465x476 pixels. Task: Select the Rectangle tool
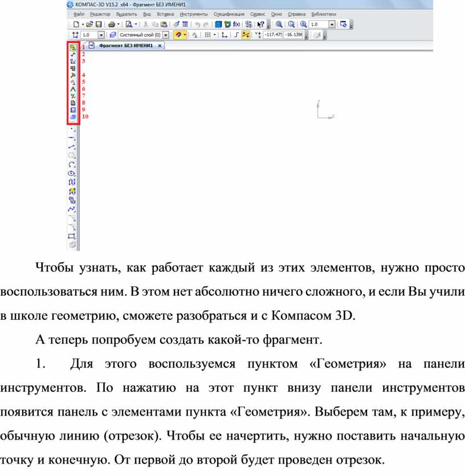pos(72,235)
